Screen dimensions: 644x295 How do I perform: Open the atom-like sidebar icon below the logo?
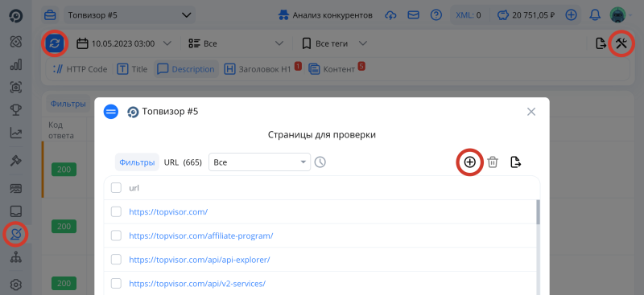pos(15,42)
